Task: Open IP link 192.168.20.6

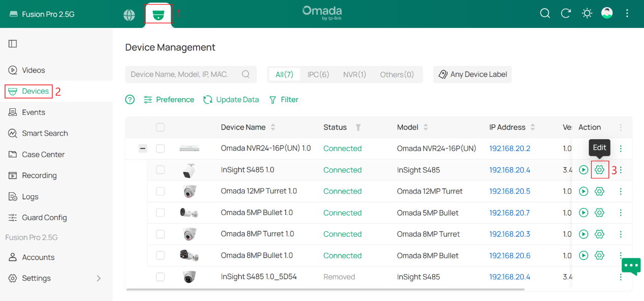Action: pyautogui.click(x=510, y=255)
